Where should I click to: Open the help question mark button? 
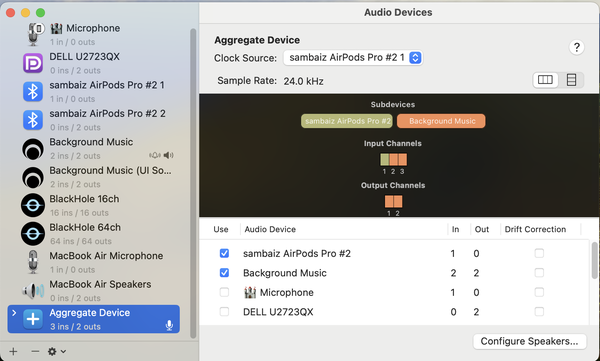577,47
